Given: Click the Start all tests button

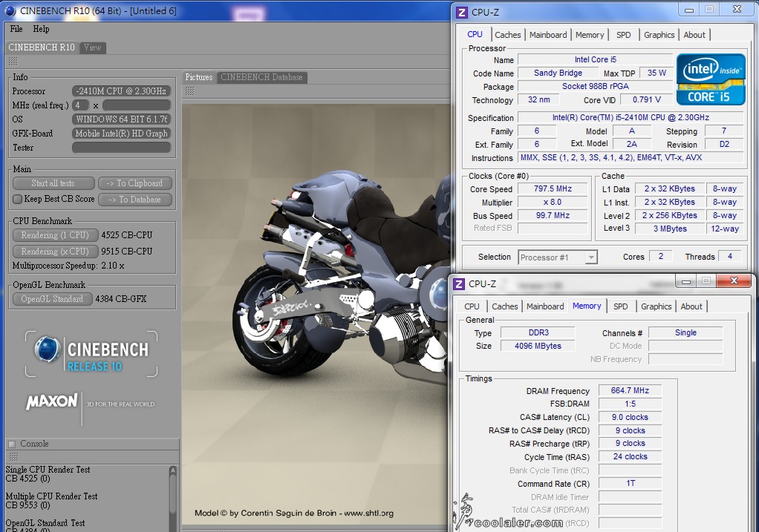Looking at the screenshot, I should coord(53,183).
